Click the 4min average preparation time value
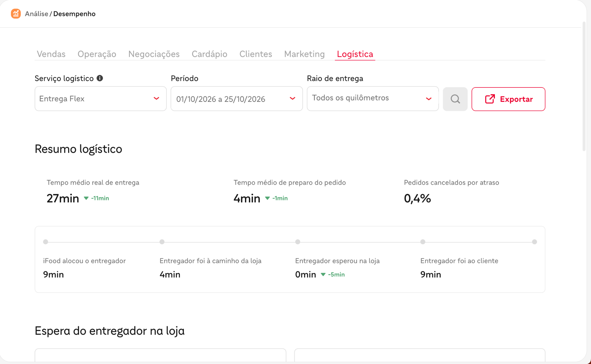The image size is (591, 364). coord(247,198)
